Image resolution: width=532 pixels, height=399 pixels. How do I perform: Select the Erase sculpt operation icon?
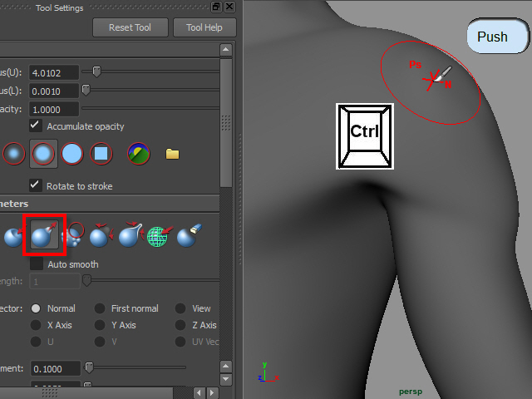(x=187, y=236)
